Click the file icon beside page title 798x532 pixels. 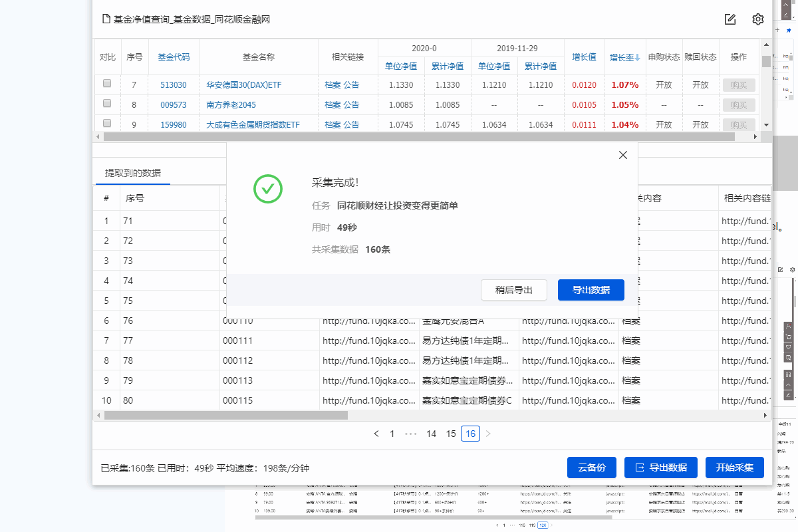pos(105,19)
